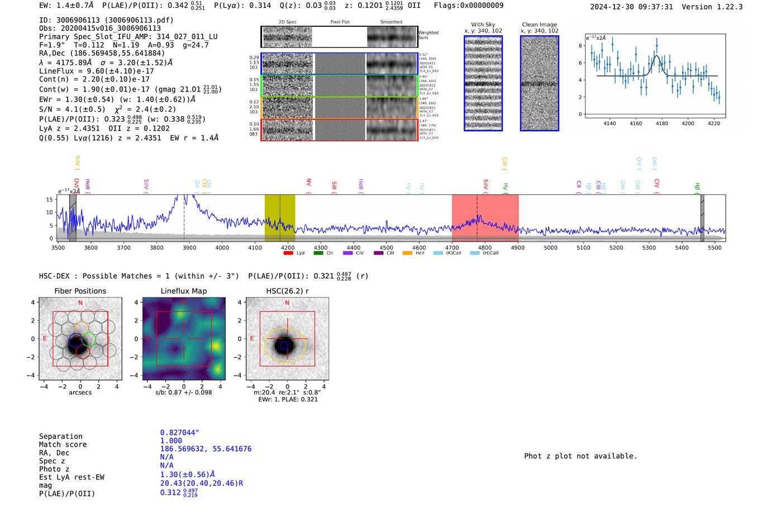The width and height of the screenshot is (782, 532).
Task: Select the red-bordered fiber spectrum row
Action: pos(339,130)
